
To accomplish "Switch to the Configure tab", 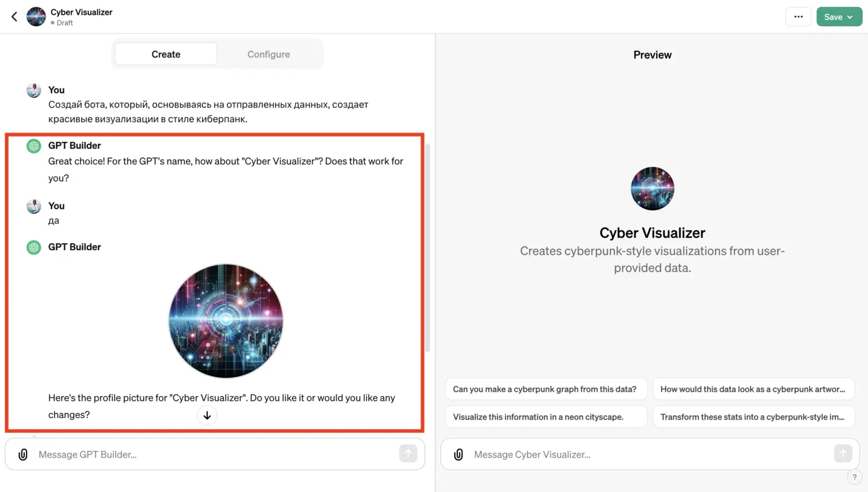I will [269, 54].
